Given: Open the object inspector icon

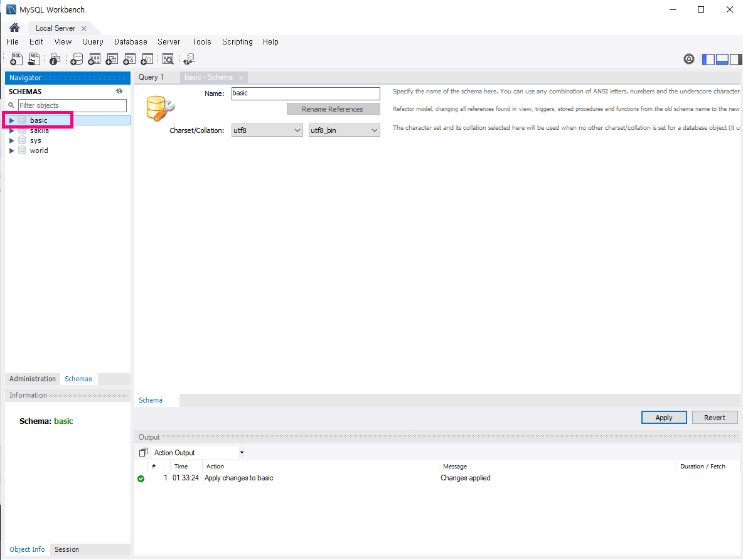Looking at the screenshot, I should (55, 59).
